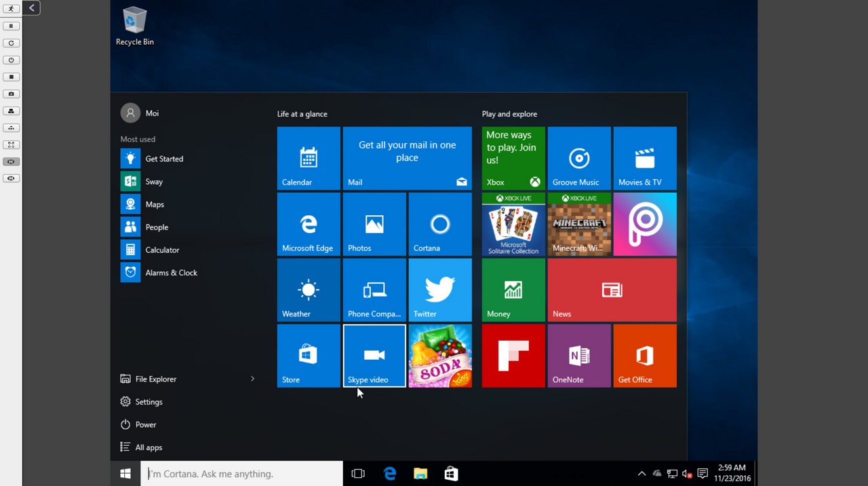Launch the Minecraft tile
Screen dimensions: 868x486
(579, 224)
